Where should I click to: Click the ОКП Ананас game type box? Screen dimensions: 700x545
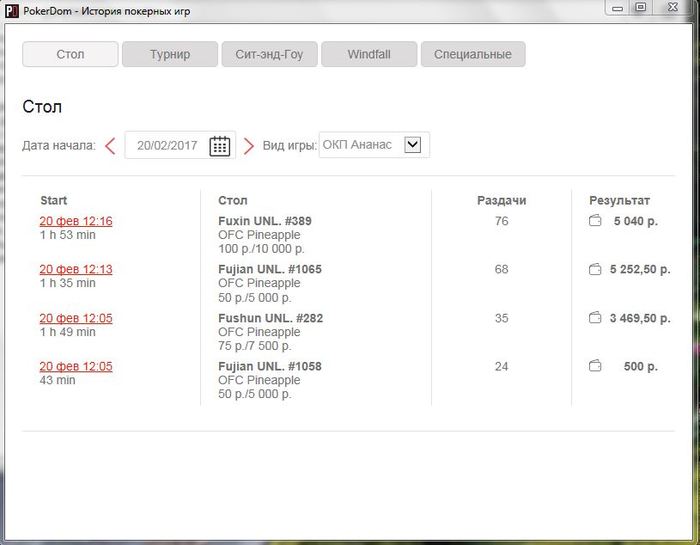(374, 145)
